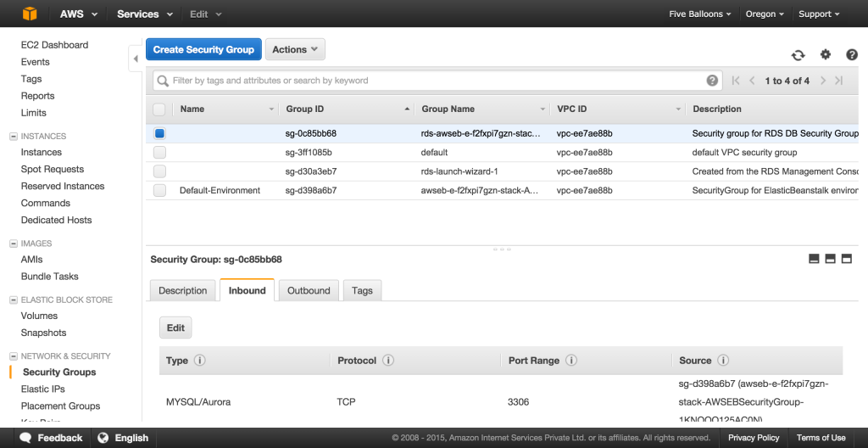Viewport: 868px width, 448px height.
Task: Check the Default-Environment row checkbox
Action: 159,190
